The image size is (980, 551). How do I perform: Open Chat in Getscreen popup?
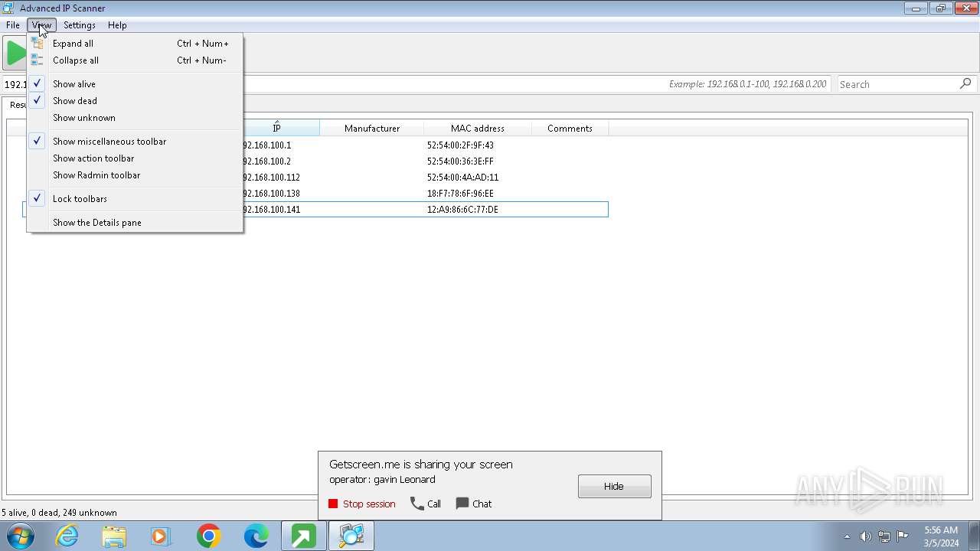(482, 504)
